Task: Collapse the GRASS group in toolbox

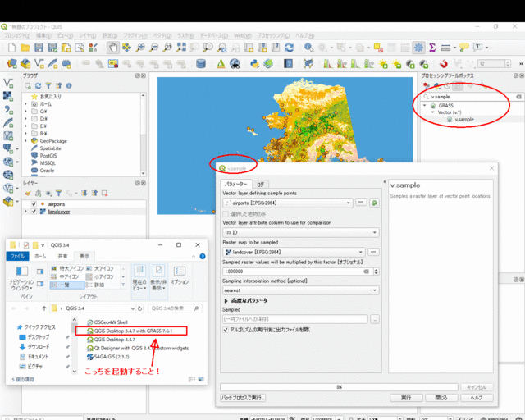Action: coord(425,105)
